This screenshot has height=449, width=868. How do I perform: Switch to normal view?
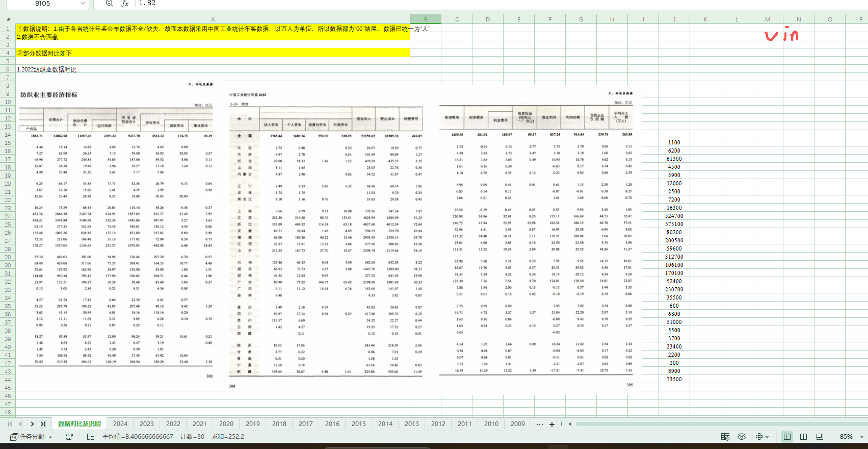(x=787, y=437)
